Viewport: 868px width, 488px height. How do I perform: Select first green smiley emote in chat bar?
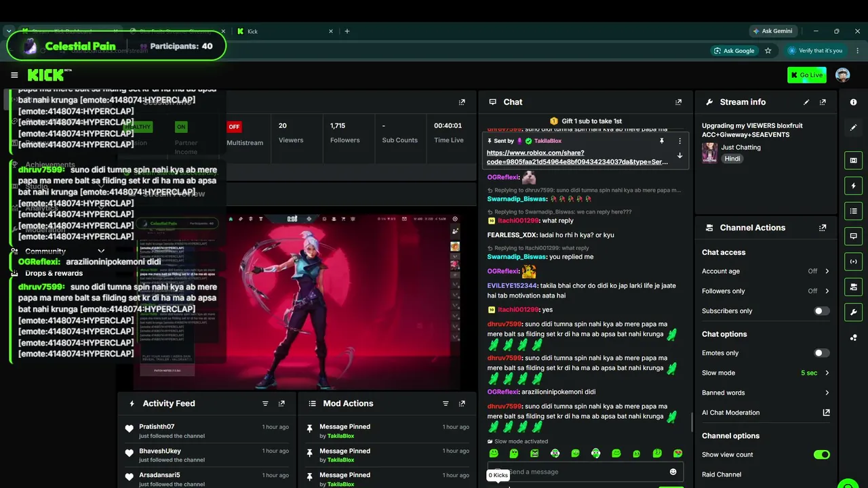pos(494,453)
